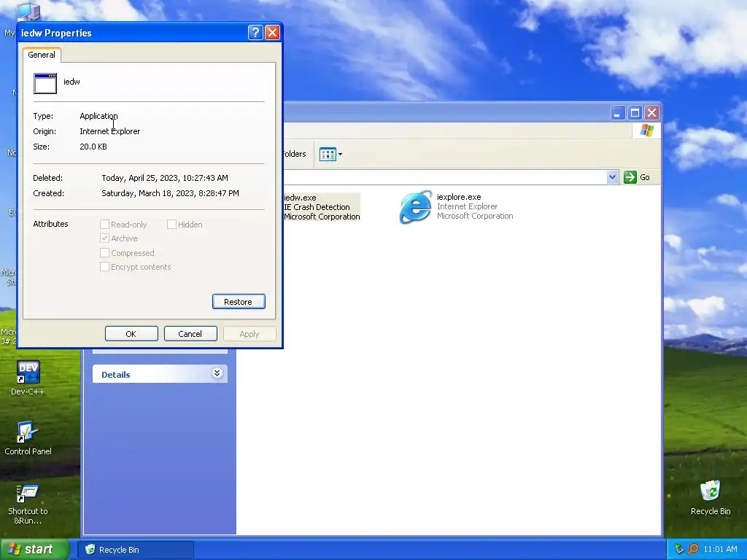The image size is (747, 560).
Task: Expand the Details panel chevron
Action: coord(217,373)
